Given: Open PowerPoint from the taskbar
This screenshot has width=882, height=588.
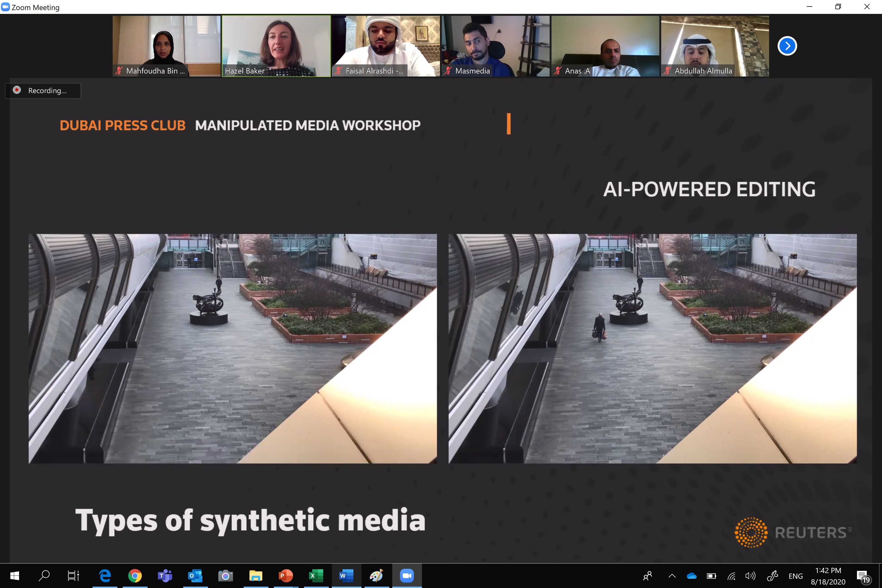Looking at the screenshot, I should click(286, 575).
